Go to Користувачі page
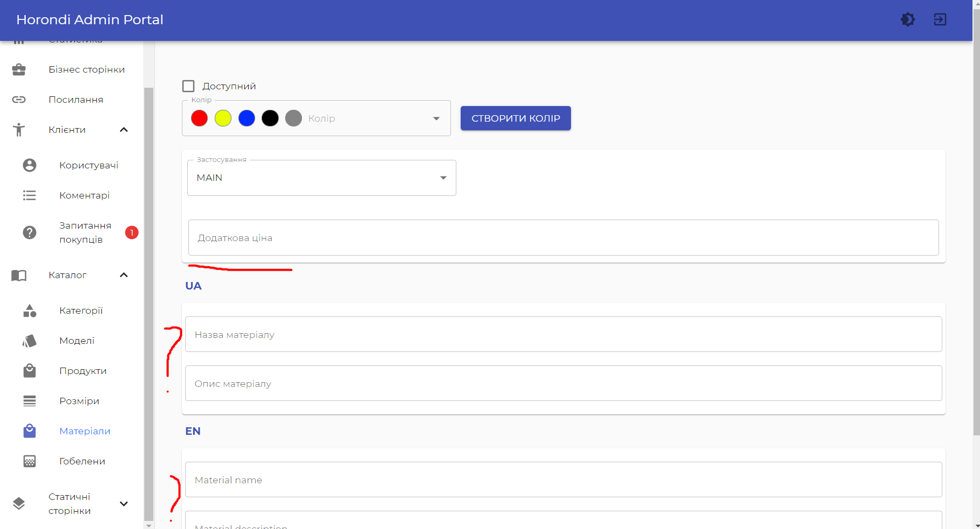The image size is (980, 529). 89,165
